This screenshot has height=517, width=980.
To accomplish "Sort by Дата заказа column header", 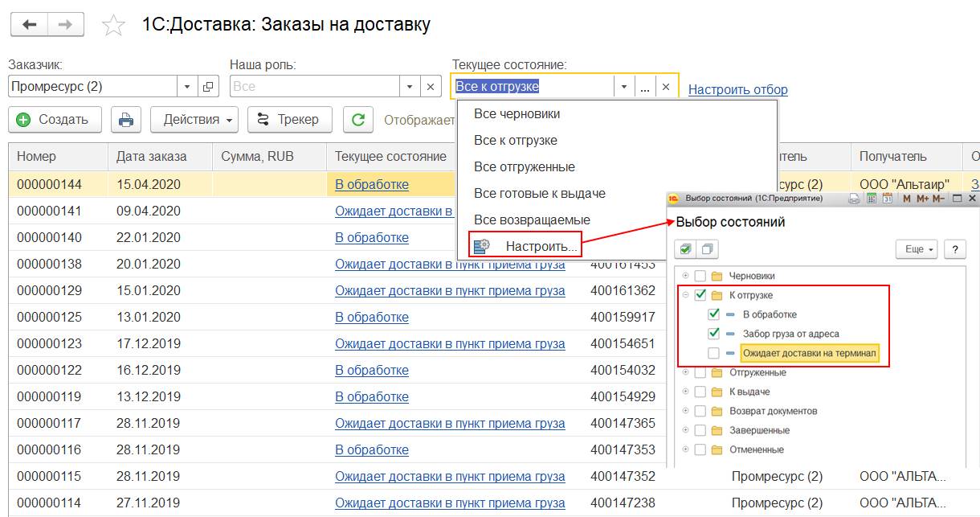I will point(160,157).
